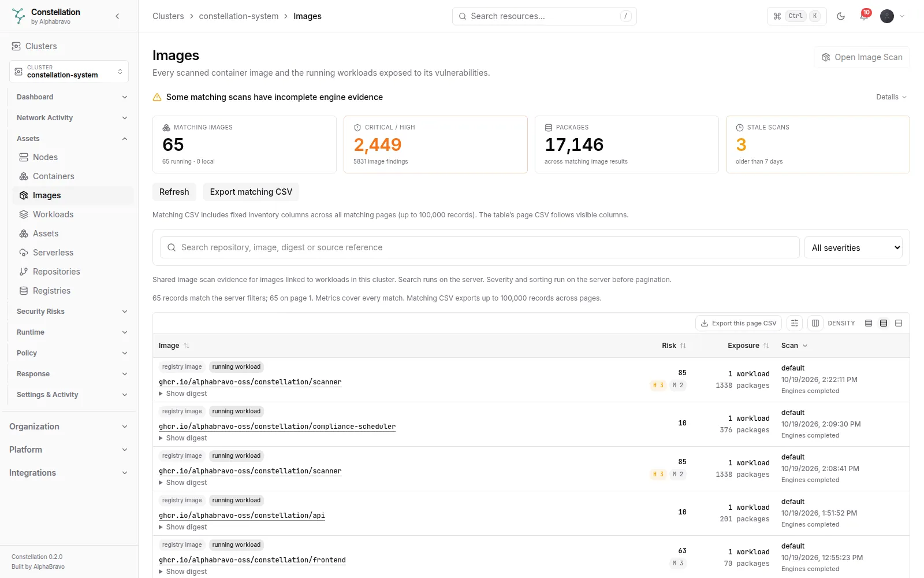
Task: Select spacious density icon
Action: click(899, 323)
